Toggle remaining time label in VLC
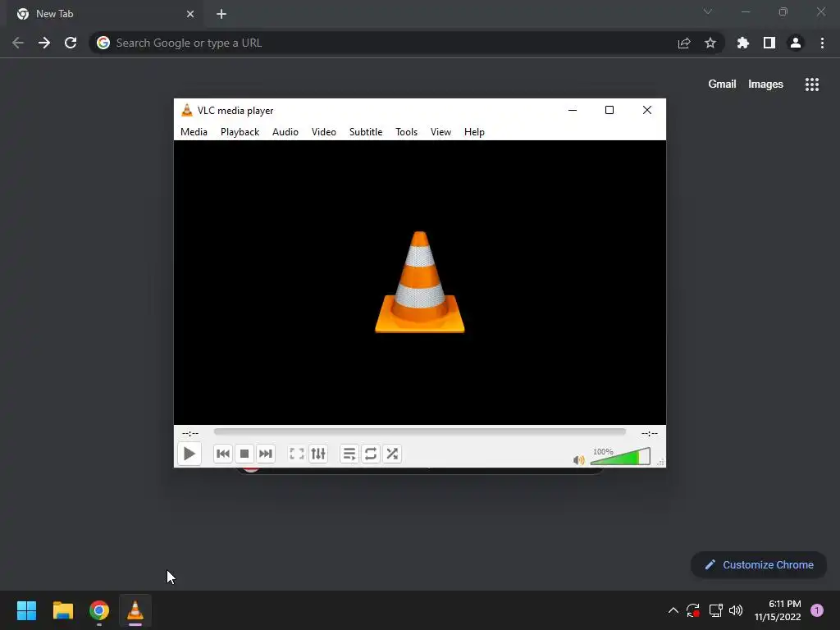The height and width of the screenshot is (630, 840). tap(650, 433)
